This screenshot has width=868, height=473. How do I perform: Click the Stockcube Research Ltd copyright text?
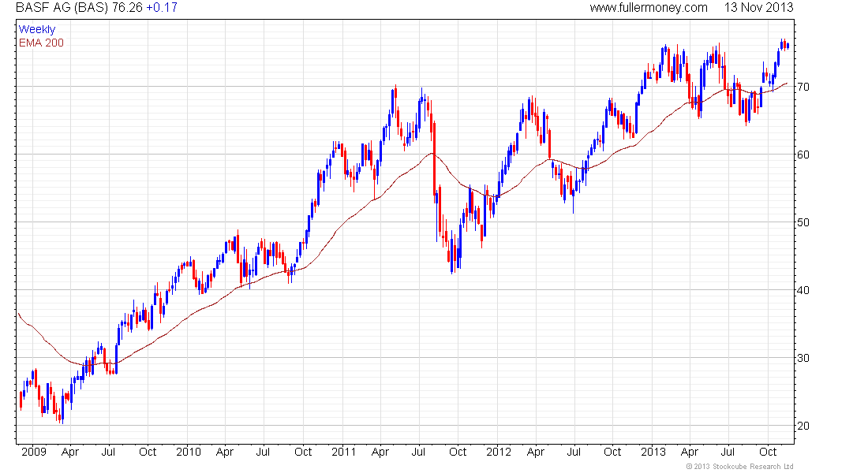click(739, 467)
